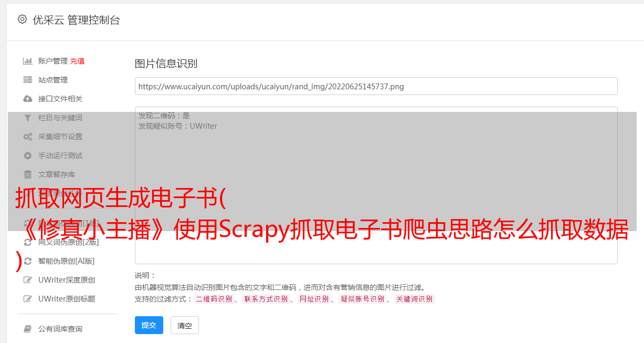Click the edit icon for UWriter深度原创
Screen dimensions: 644x343
(28, 280)
